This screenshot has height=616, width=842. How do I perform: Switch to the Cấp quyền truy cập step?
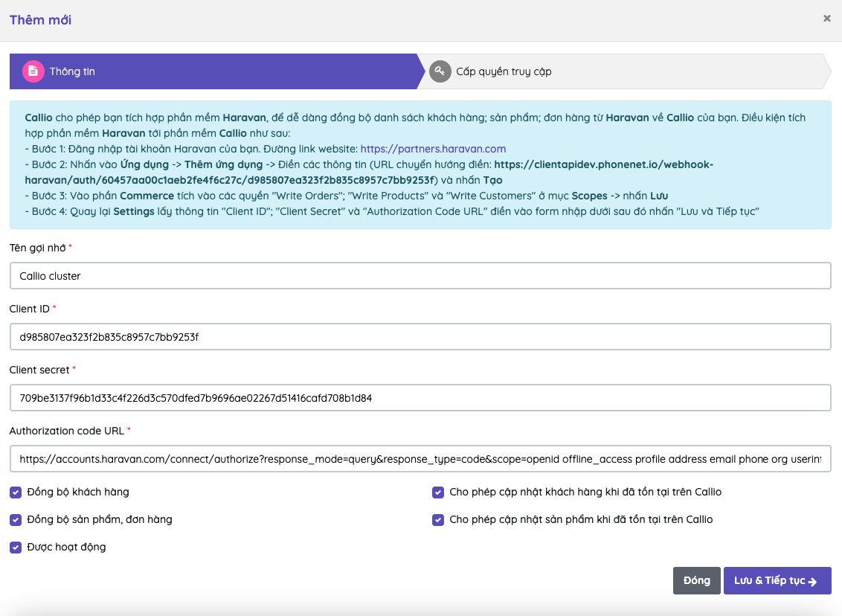(x=504, y=72)
